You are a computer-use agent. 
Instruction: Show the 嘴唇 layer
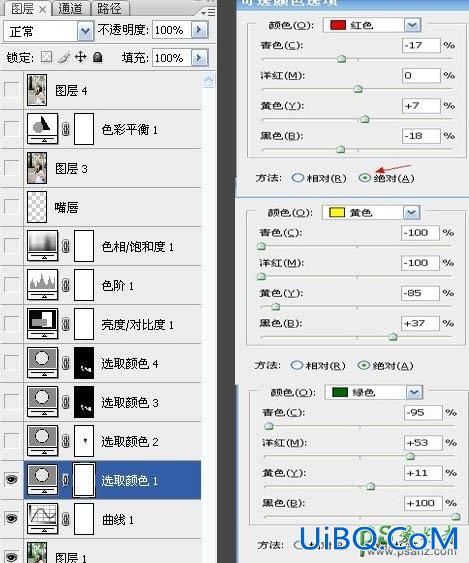coord(11,207)
